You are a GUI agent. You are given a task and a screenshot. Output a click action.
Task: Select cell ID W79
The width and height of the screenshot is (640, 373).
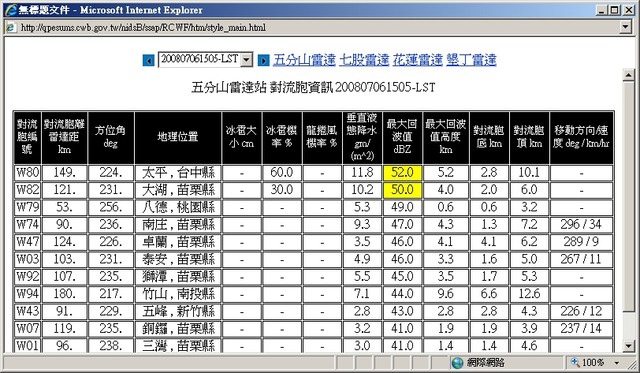(27, 207)
